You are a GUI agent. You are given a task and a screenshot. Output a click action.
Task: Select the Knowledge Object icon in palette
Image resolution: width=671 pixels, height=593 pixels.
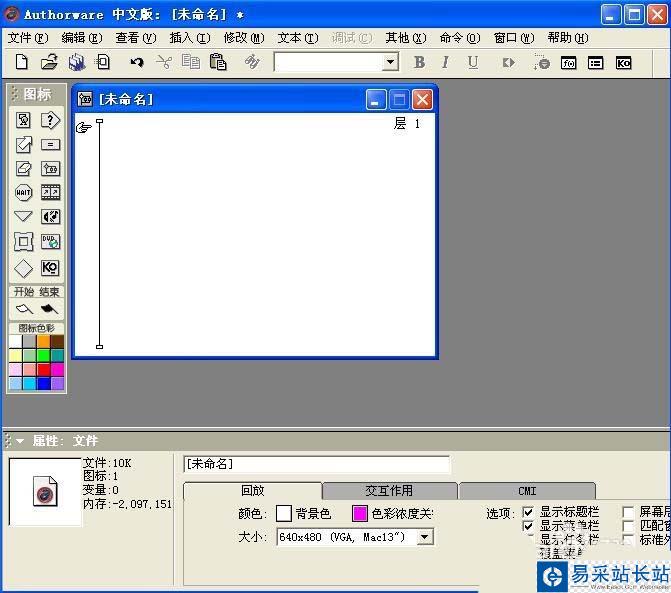click(x=50, y=268)
